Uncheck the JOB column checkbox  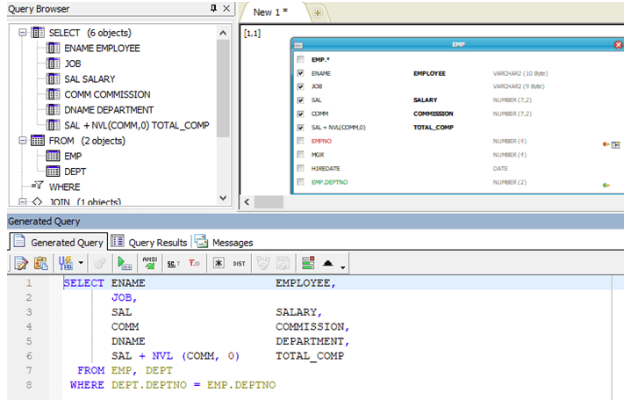301,86
